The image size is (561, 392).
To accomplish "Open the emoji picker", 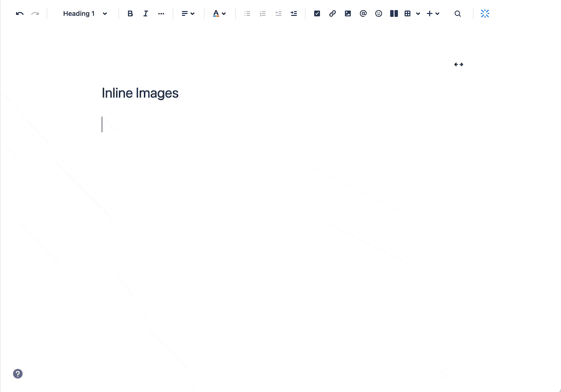I will click(x=379, y=13).
